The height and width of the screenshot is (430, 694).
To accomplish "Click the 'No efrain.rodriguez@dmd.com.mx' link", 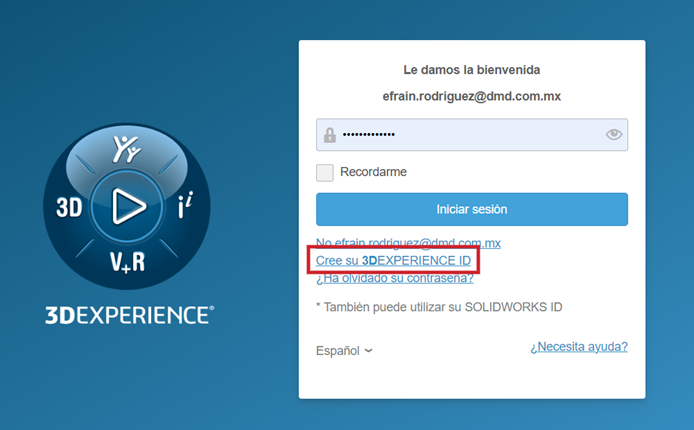I will [408, 243].
